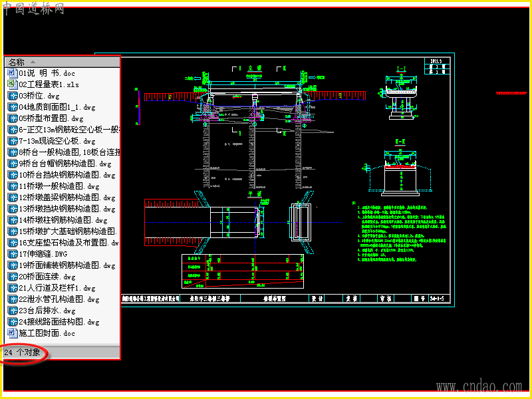Select file 9桥台台帽钢筋构造图.dwg
532x399 pixels.
[59, 164]
